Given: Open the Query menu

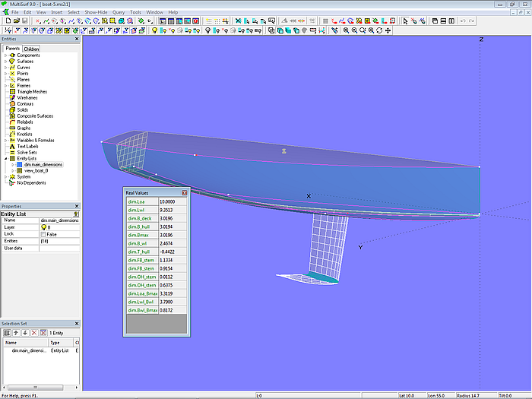Looking at the screenshot, I should click(x=118, y=12).
